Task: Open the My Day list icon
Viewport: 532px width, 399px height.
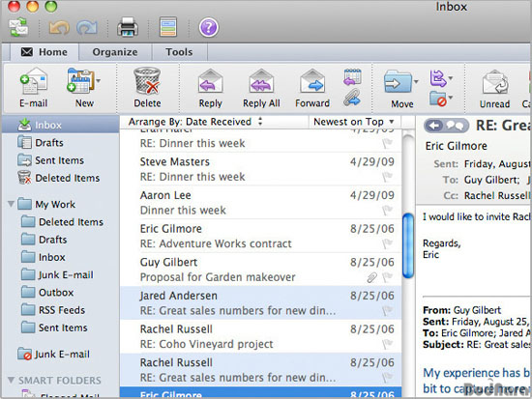Action: pos(168,27)
